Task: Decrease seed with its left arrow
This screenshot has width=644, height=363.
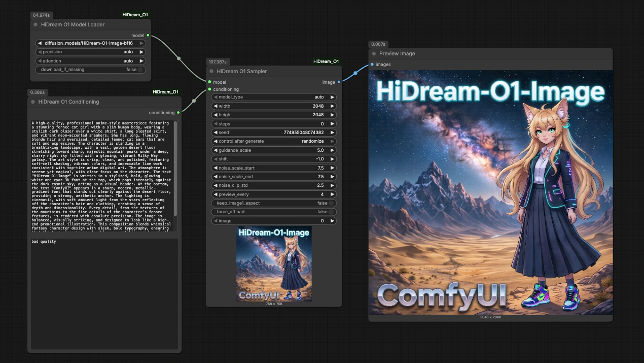Action: coord(215,133)
